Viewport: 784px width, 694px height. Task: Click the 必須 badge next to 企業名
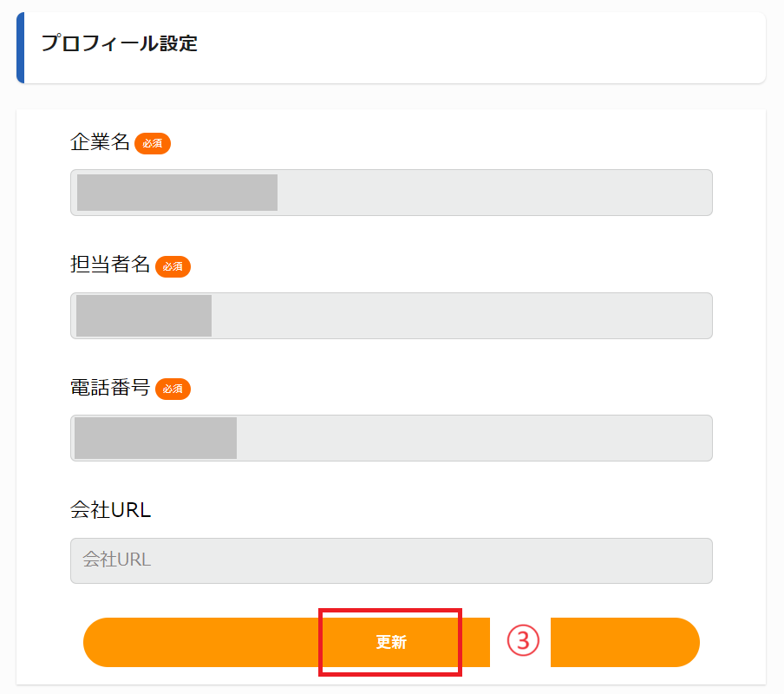153,144
